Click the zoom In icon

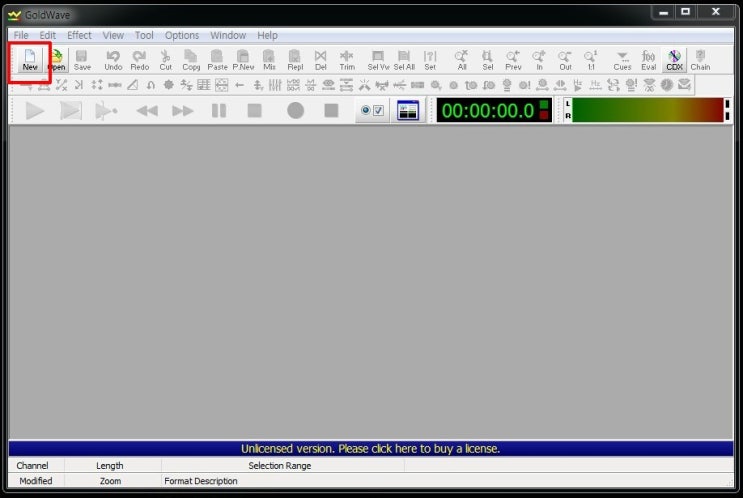[x=539, y=60]
